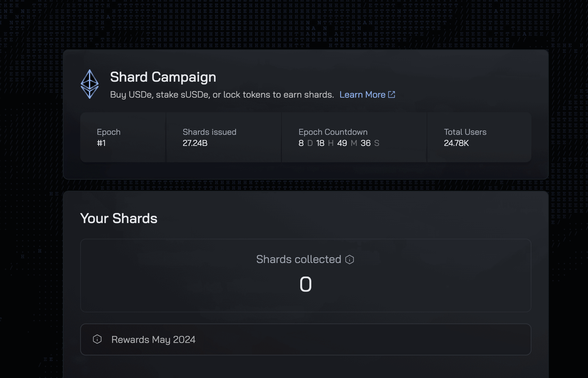Click the Shards collected count of 0
The image size is (588, 378).
click(x=305, y=284)
